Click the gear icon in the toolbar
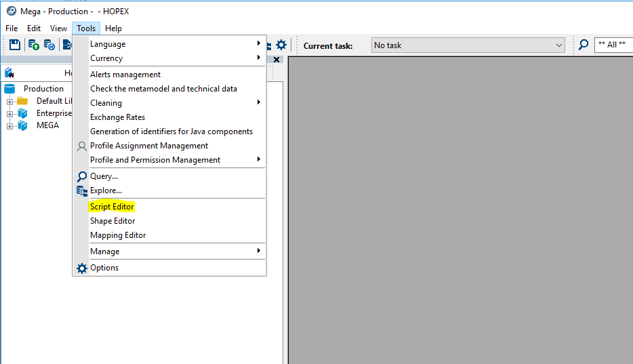Image resolution: width=633 pixels, height=364 pixels. tap(281, 45)
